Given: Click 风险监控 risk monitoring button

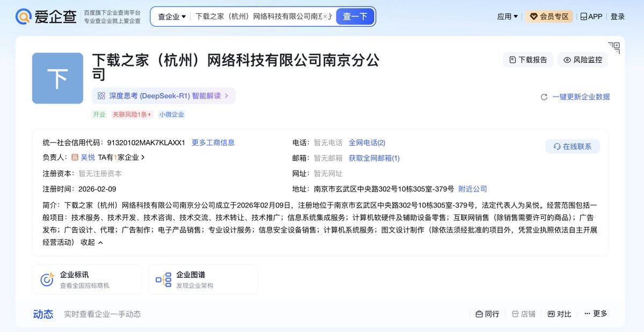Looking at the screenshot, I should (x=583, y=60).
